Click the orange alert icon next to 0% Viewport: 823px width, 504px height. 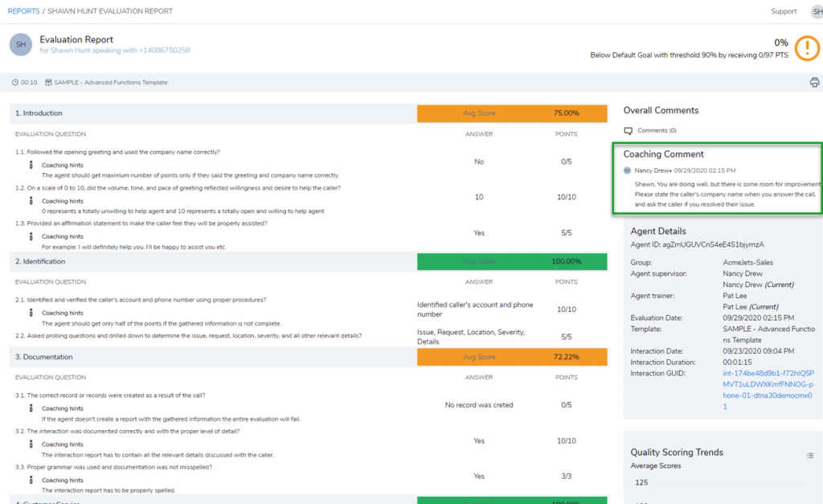pyautogui.click(x=807, y=48)
